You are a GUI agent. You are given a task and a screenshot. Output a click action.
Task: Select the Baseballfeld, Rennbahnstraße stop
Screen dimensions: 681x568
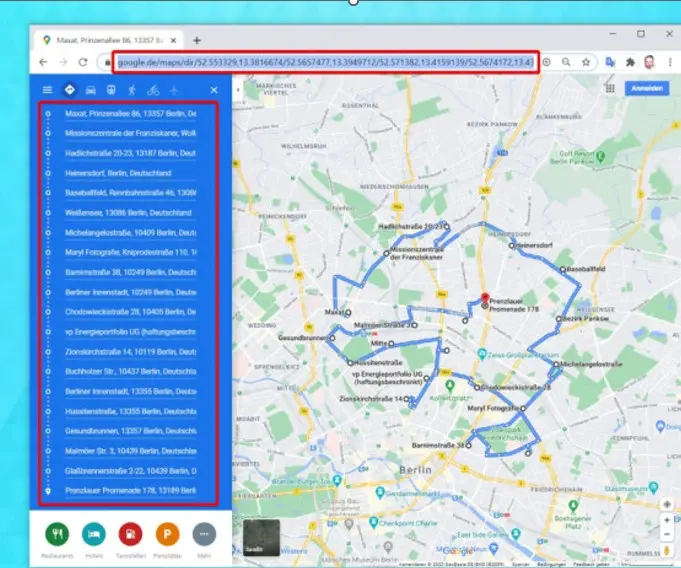[x=130, y=193]
